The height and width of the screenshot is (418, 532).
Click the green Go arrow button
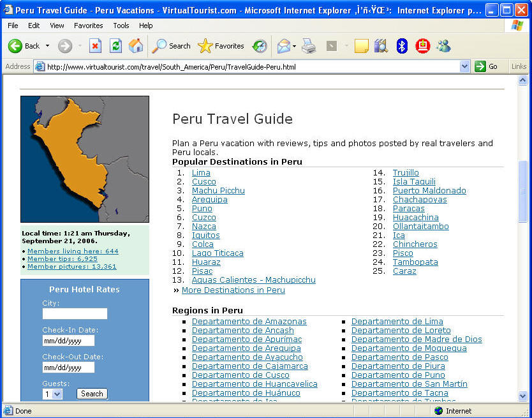click(x=480, y=66)
